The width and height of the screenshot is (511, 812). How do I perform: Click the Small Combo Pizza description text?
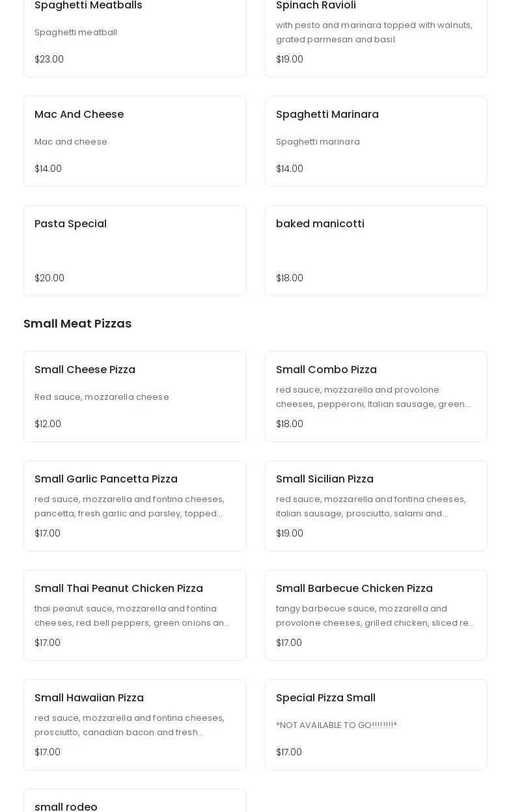[374, 397]
